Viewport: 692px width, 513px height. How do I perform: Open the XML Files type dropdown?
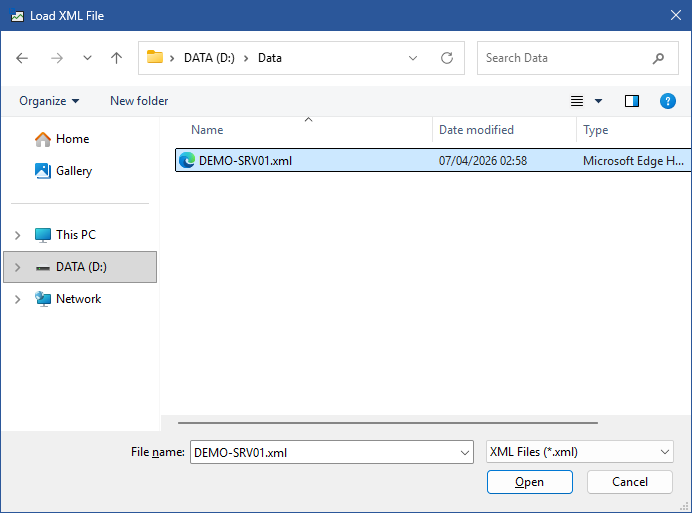point(579,452)
